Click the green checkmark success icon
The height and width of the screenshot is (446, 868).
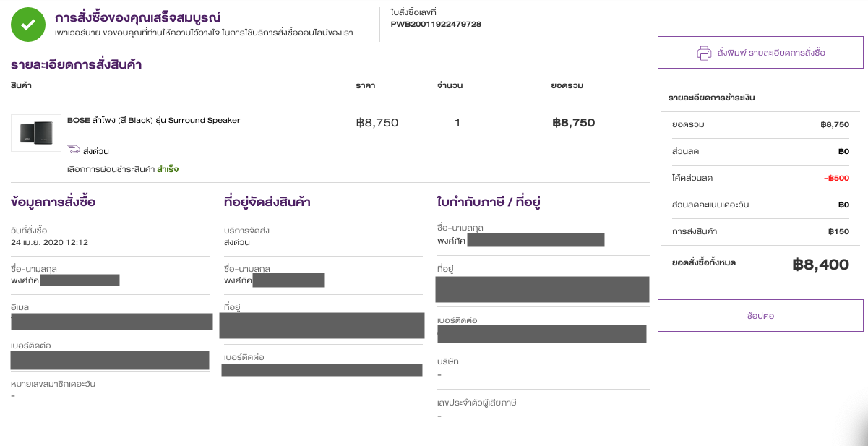click(x=28, y=25)
